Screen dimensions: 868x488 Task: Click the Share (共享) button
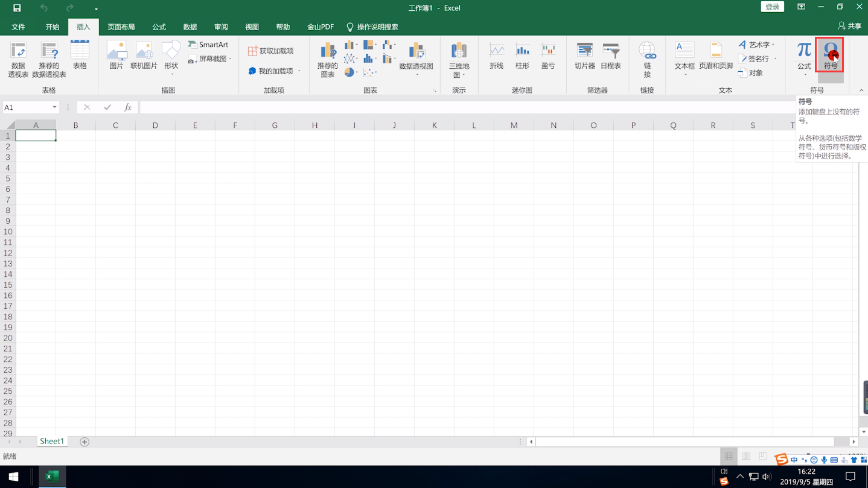(x=849, y=27)
